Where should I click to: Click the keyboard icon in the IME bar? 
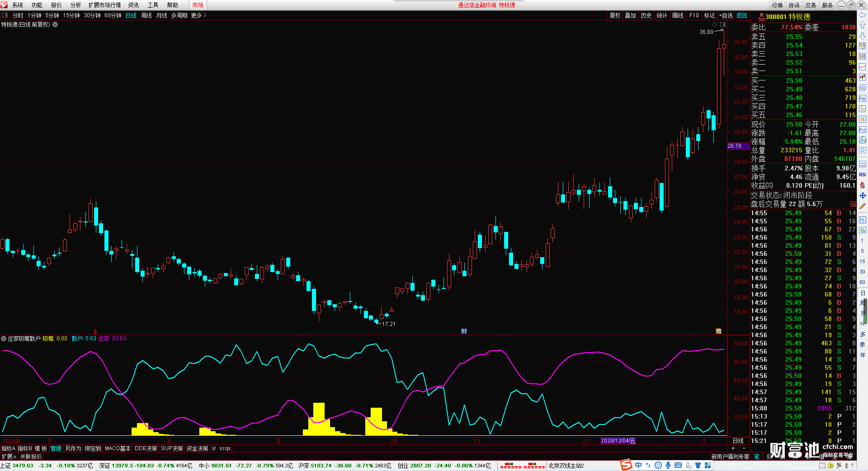click(678, 465)
